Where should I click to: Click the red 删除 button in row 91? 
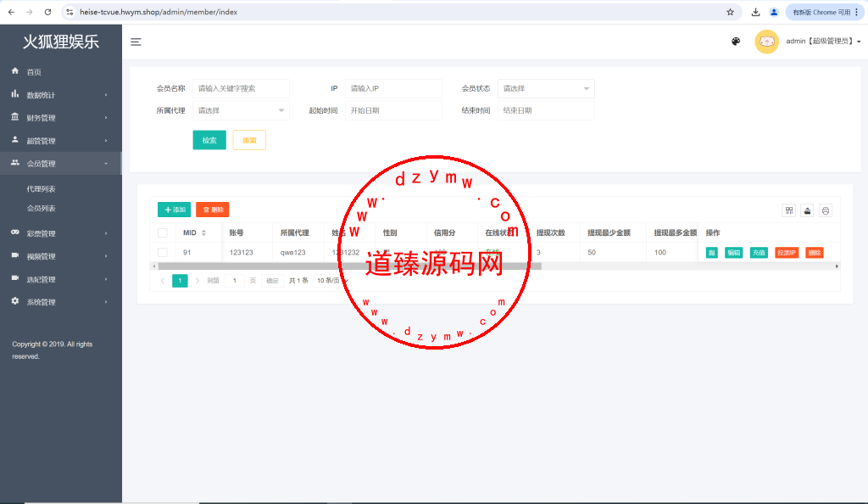click(815, 253)
